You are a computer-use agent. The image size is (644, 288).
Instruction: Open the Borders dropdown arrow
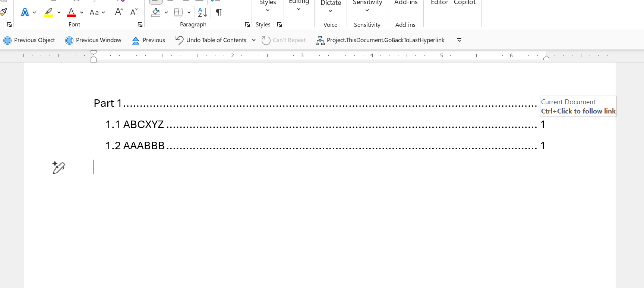pyautogui.click(x=189, y=12)
